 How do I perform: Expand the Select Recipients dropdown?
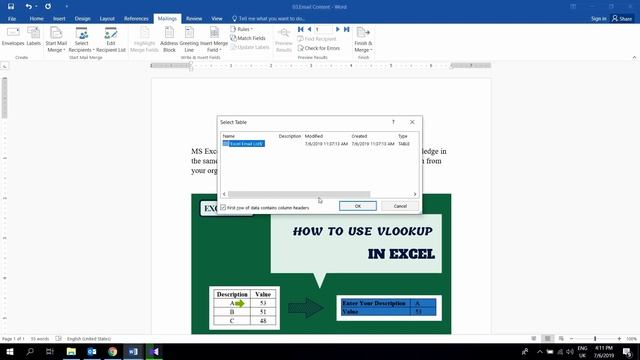pyautogui.click(x=81, y=40)
